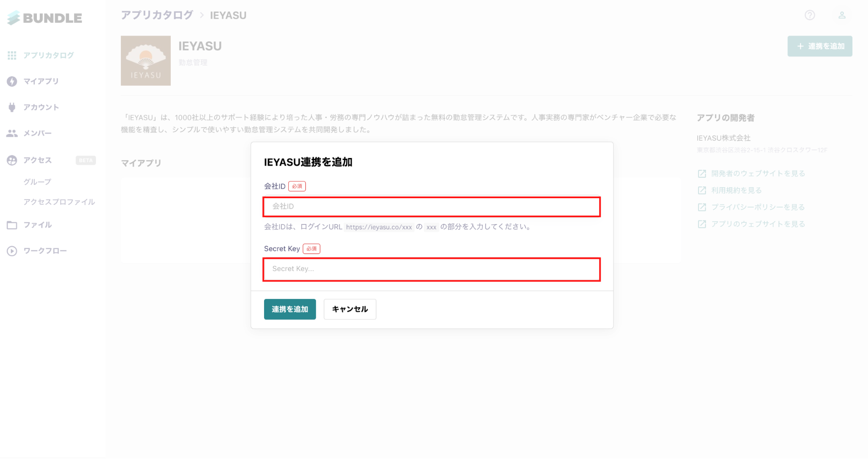Click キャンセル button in dialog

pyautogui.click(x=350, y=309)
